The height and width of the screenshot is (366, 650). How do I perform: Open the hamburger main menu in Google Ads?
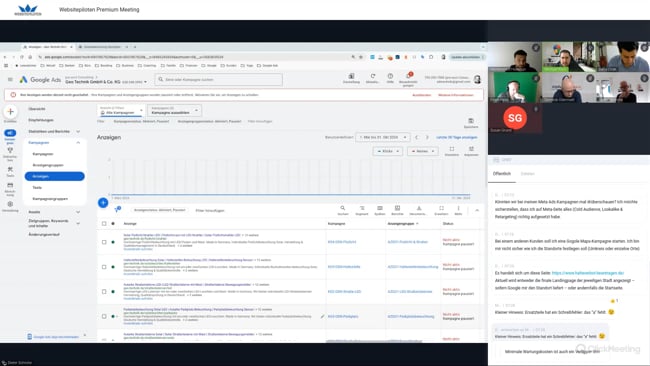pyautogui.click(x=10, y=79)
